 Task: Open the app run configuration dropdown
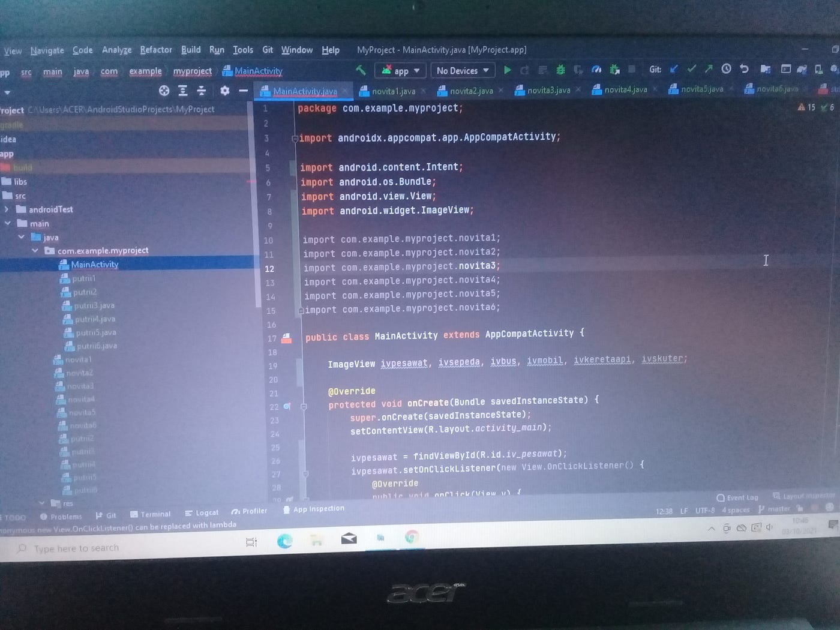pyautogui.click(x=399, y=70)
